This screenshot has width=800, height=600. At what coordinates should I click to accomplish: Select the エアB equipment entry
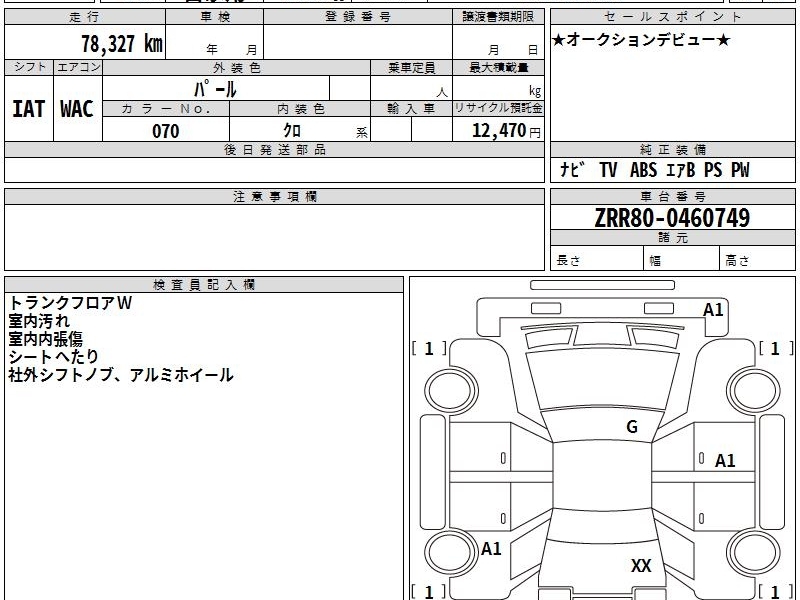pyautogui.click(x=680, y=170)
